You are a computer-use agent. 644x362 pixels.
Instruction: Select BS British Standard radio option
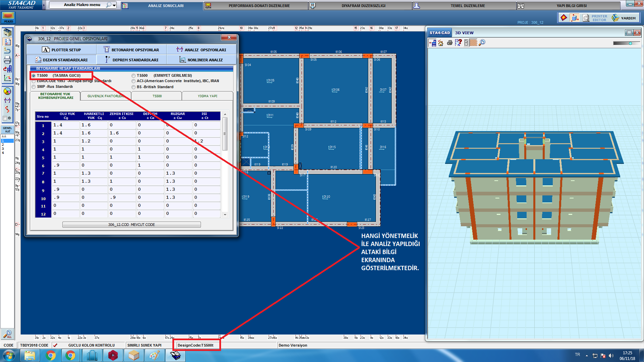[133, 87]
